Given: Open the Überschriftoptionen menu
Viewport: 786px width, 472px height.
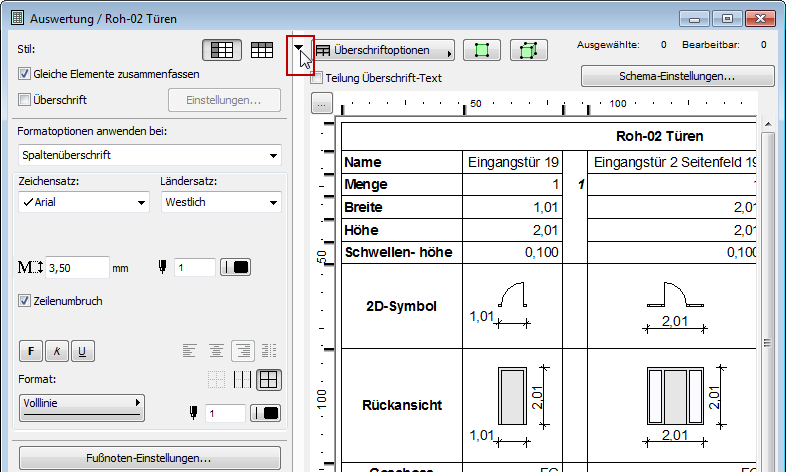Looking at the screenshot, I should tap(383, 50).
